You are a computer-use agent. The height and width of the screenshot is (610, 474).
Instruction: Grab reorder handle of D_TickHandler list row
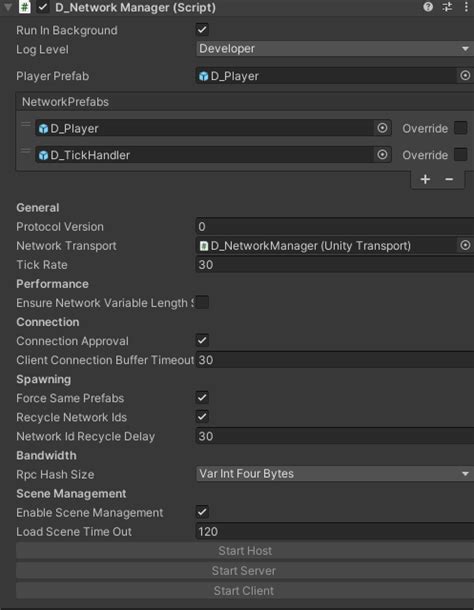click(26, 151)
